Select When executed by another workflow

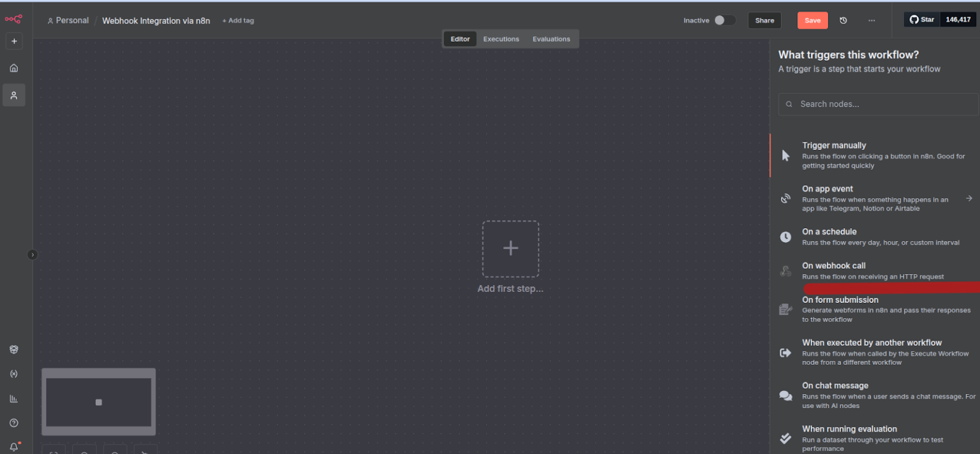[x=875, y=352]
